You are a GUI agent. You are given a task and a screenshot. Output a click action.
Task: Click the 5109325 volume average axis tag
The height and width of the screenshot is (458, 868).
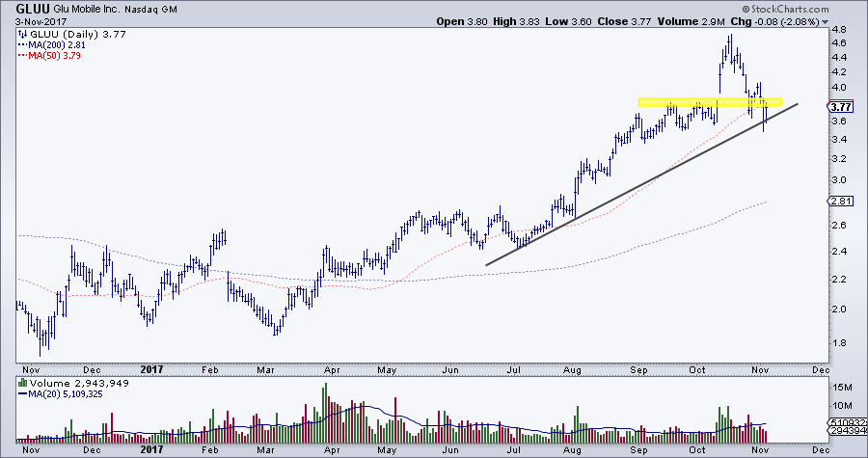point(846,422)
